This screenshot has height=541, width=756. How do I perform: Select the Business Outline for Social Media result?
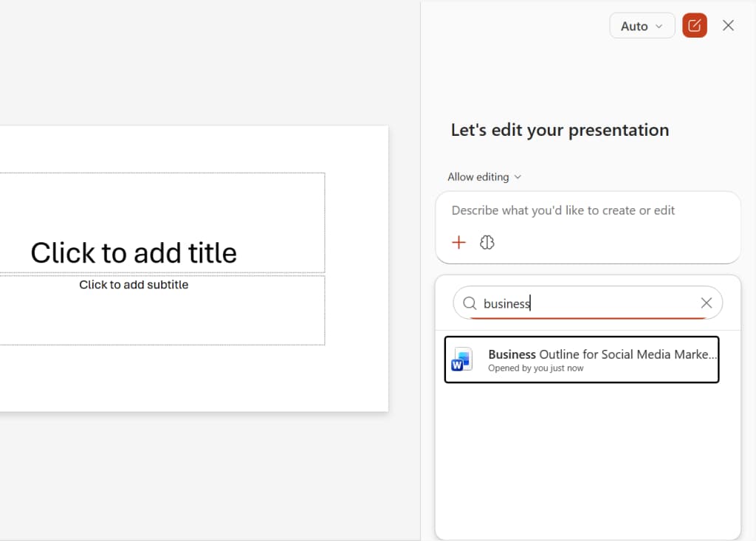[x=582, y=359]
